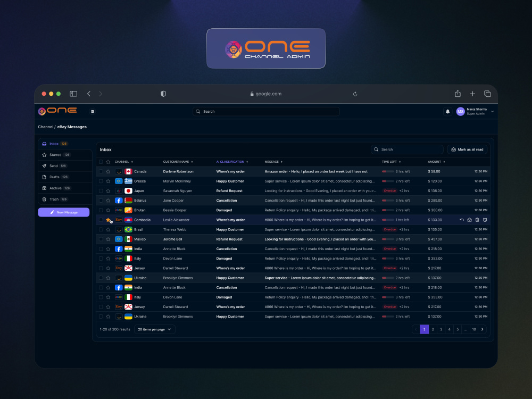
Task: Expand the Manoj Sharma profile menu chevron
Action: (492, 111)
